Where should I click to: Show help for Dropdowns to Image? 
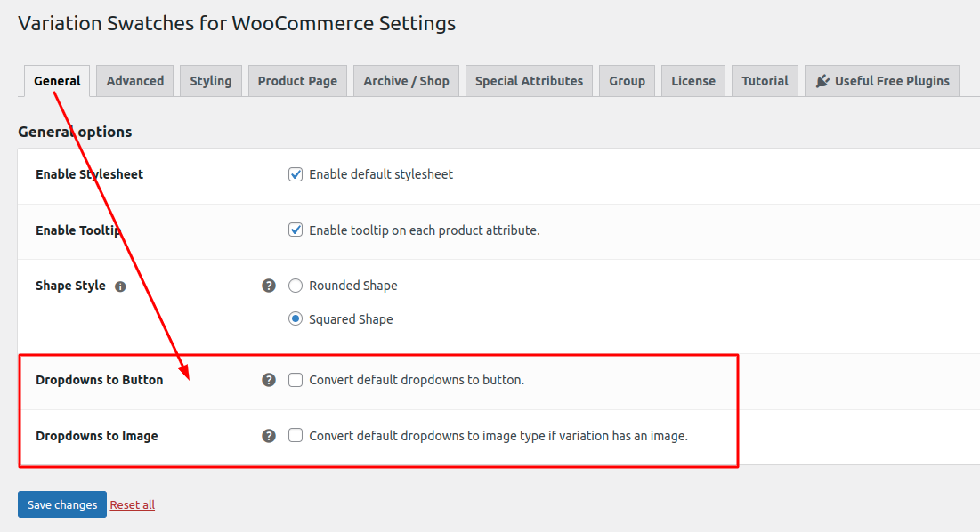tap(269, 436)
